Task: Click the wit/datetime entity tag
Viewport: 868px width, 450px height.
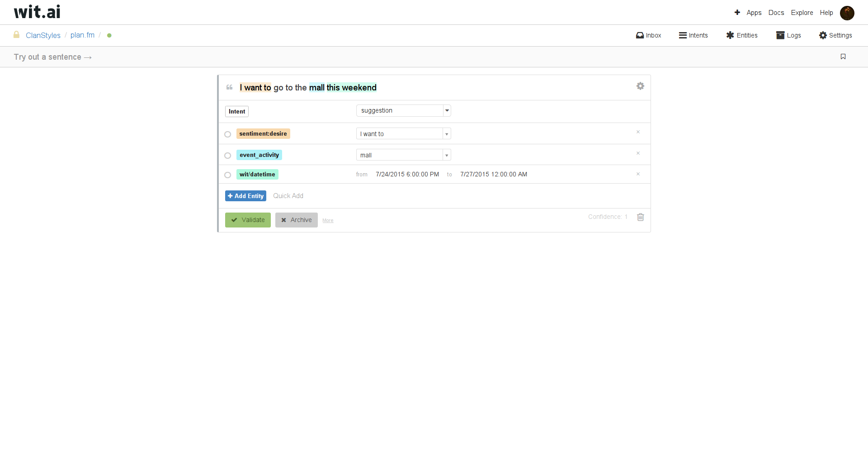Action: pyautogui.click(x=257, y=175)
